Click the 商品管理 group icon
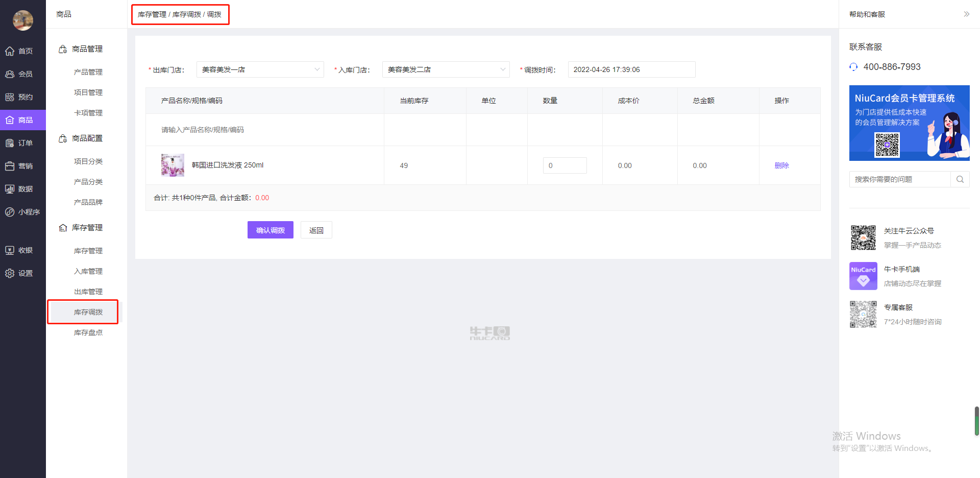This screenshot has width=980, height=478. [x=63, y=49]
